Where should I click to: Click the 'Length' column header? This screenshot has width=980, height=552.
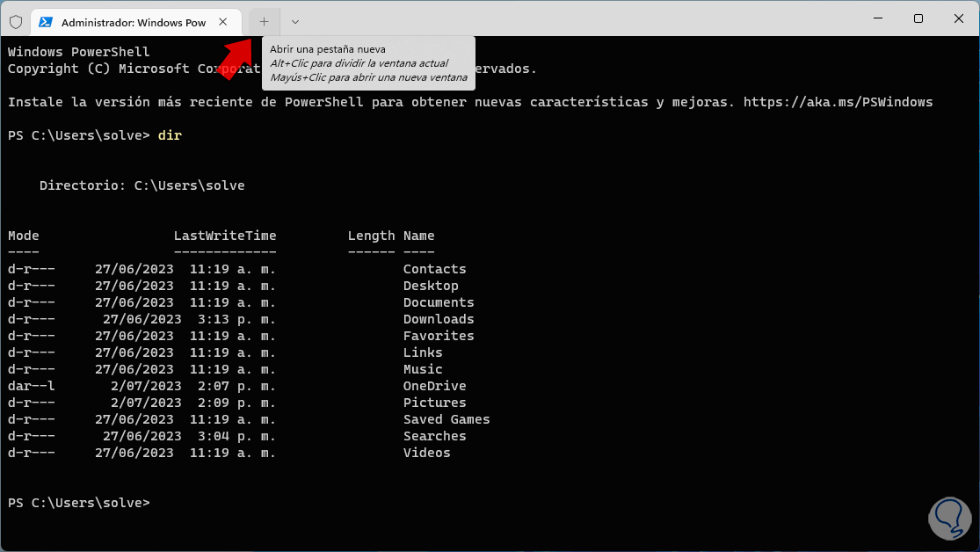(371, 236)
